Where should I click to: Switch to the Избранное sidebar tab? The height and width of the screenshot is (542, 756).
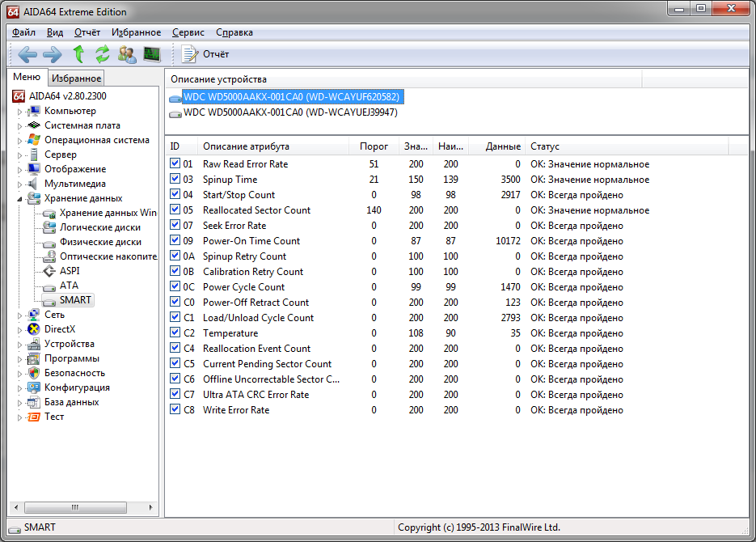point(76,78)
